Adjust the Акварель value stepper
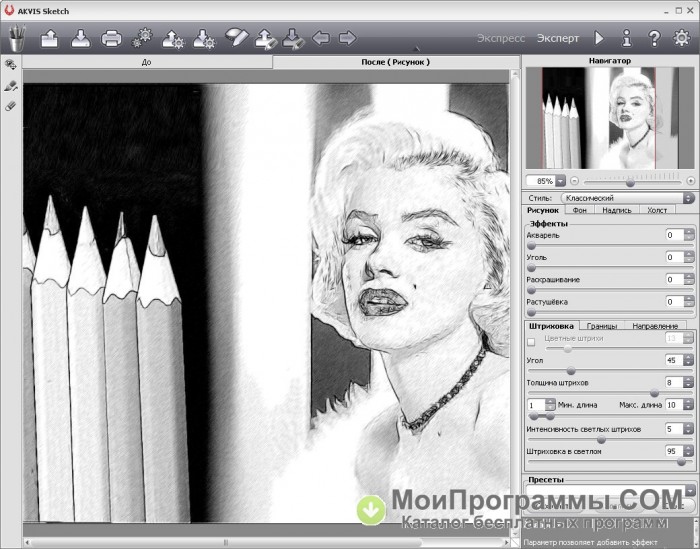The image size is (700, 549). pos(689,235)
